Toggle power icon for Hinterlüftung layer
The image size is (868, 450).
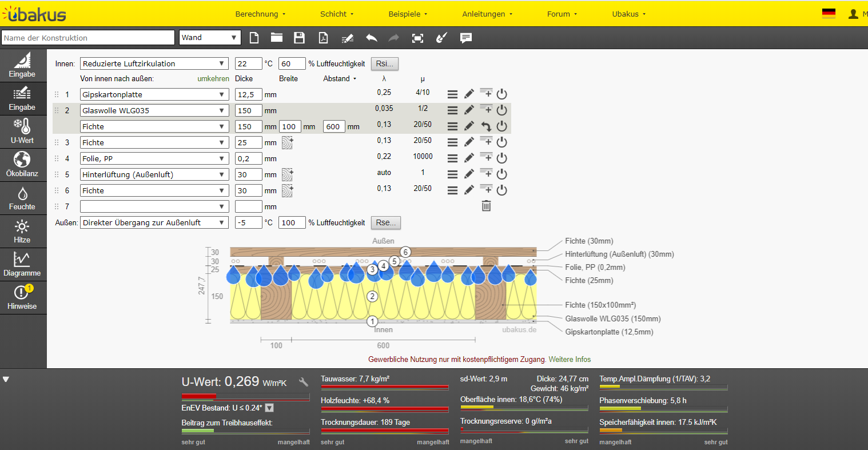502,174
